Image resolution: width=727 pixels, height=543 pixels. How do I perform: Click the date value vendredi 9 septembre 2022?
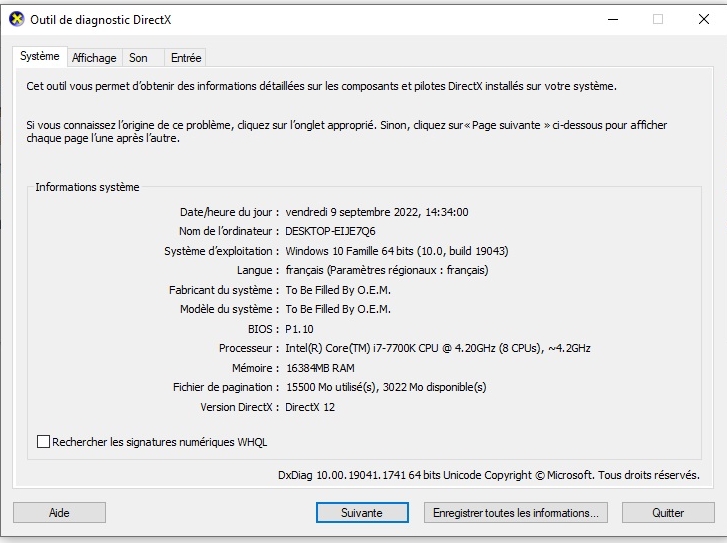point(376,212)
